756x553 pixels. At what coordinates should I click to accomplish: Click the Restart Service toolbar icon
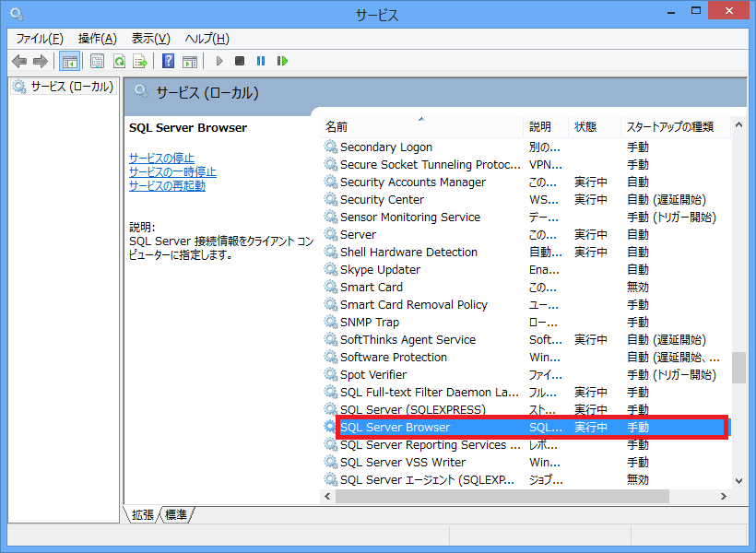pos(282,61)
